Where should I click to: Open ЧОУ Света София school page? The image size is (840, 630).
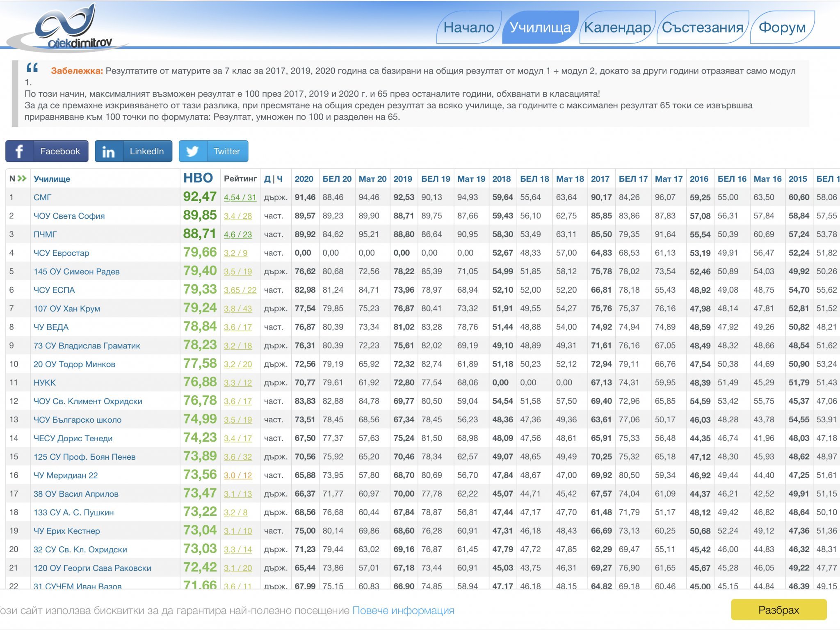click(x=69, y=216)
